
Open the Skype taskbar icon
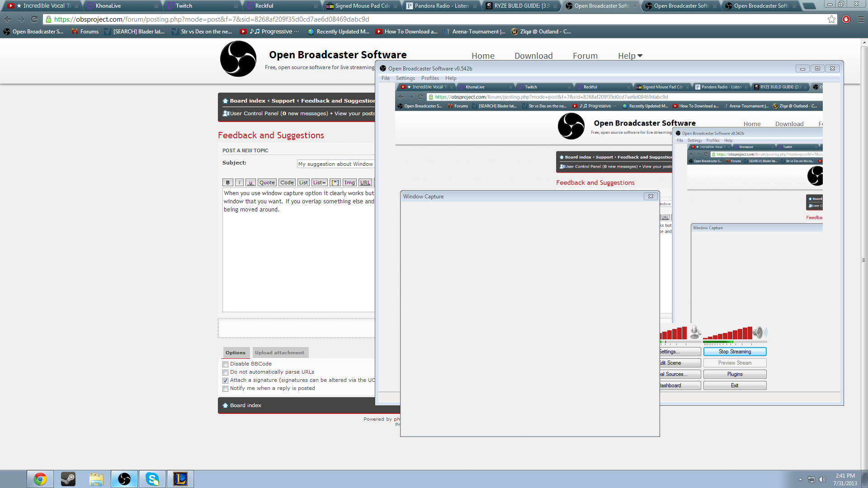152,479
